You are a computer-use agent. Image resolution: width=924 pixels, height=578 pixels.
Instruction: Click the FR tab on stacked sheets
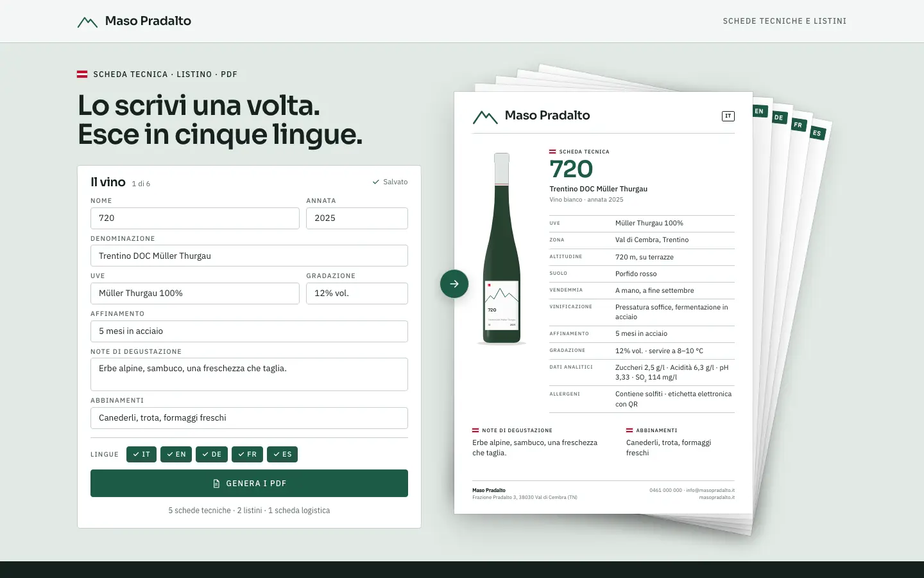[x=798, y=125]
